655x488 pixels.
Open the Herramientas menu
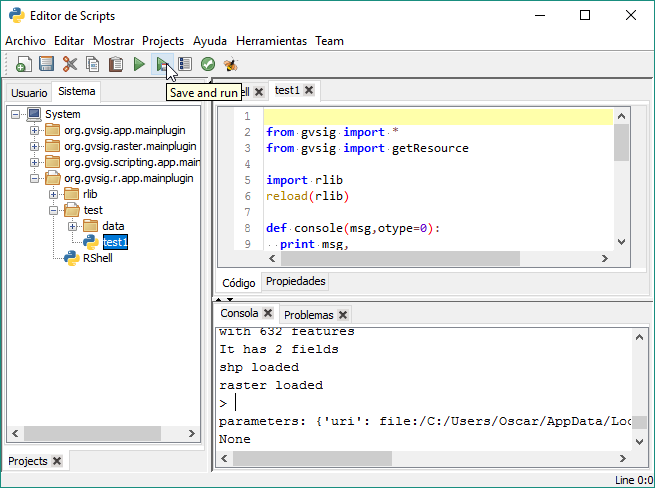coord(271,41)
